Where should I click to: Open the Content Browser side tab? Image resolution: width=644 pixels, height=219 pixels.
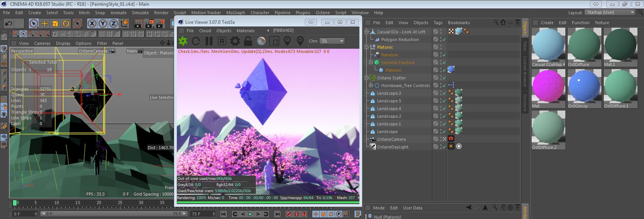(x=525, y=72)
